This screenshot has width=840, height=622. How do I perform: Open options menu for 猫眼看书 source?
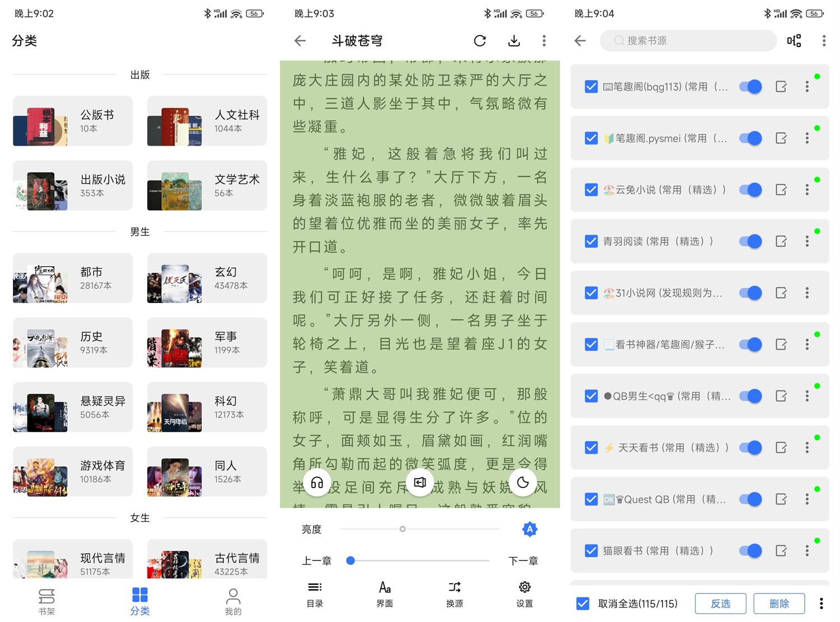(807, 550)
